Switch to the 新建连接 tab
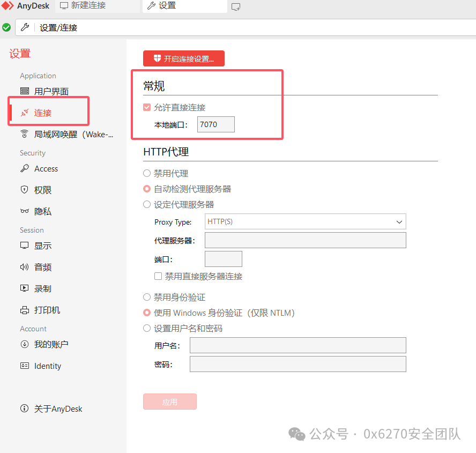The height and width of the screenshot is (453, 476). [x=97, y=6]
